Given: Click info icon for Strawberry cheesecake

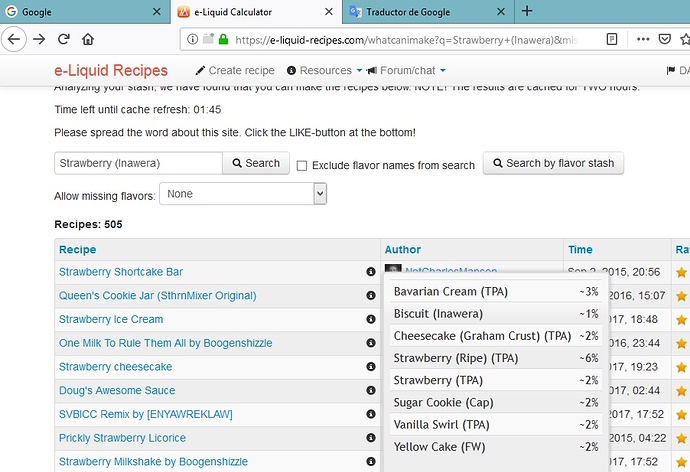Looking at the screenshot, I should [x=371, y=367].
